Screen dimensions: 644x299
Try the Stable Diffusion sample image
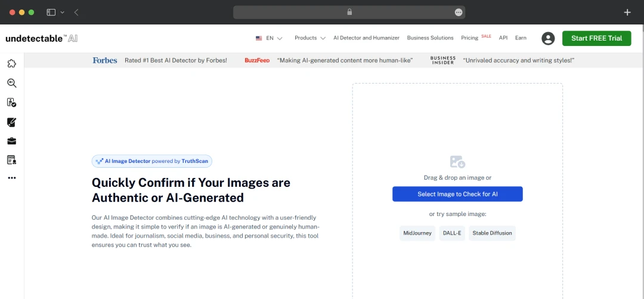click(x=492, y=233)
